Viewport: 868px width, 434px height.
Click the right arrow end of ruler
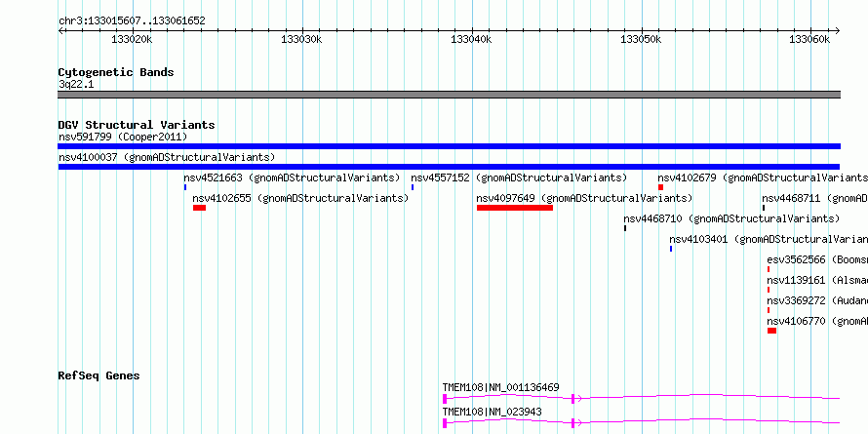[838, 31]
